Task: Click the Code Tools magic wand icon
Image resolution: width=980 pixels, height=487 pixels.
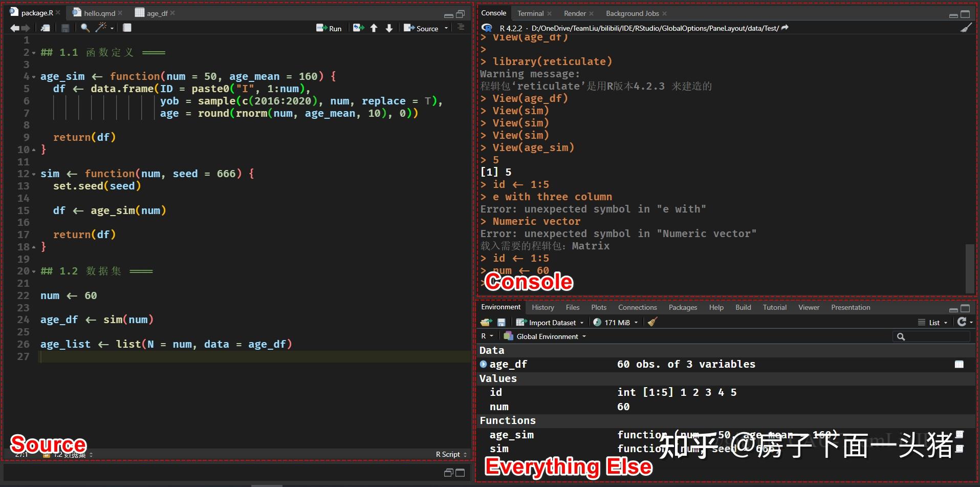Action: coord(101,28)
